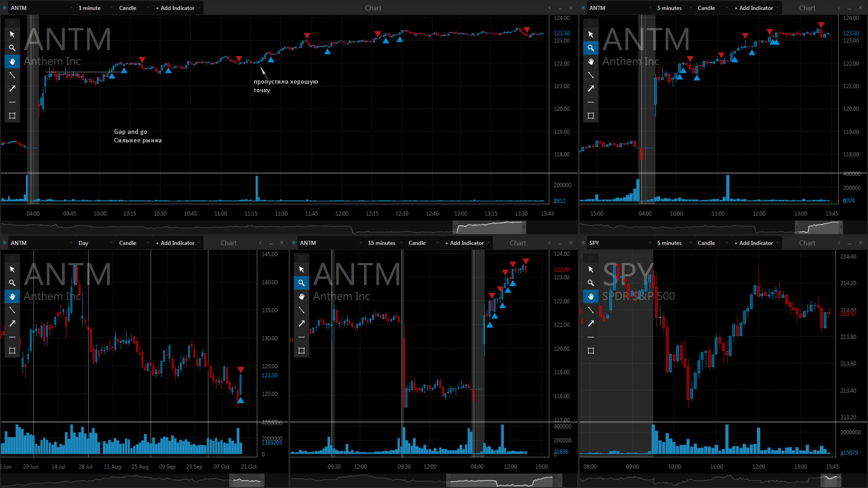Activate the hand tool in the top-right 5 minutes ANTM chart
This screenshot has height=488, width=868.
coord(591,61)
